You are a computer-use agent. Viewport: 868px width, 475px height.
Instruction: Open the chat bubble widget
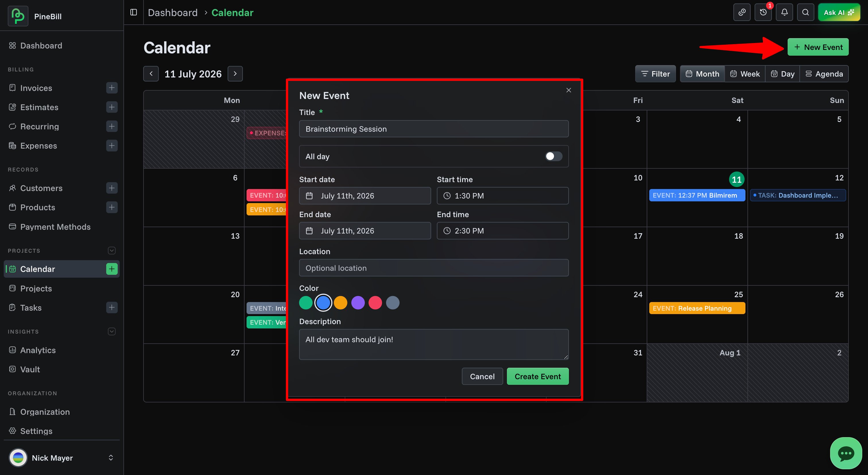click(846, 453)
